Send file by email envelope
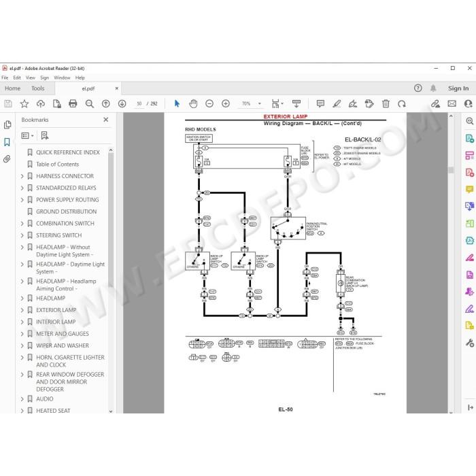The image size is (476, 476). [x=452, y=104]
